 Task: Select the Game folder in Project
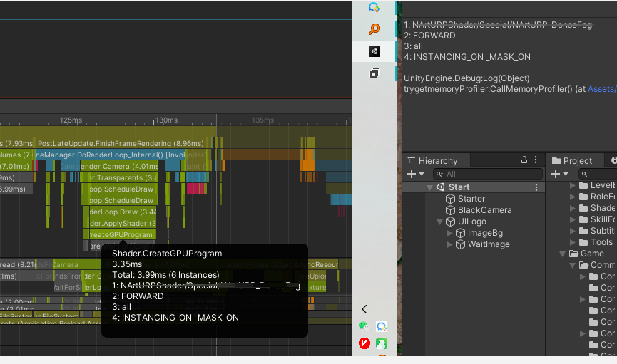click(592, 254)
